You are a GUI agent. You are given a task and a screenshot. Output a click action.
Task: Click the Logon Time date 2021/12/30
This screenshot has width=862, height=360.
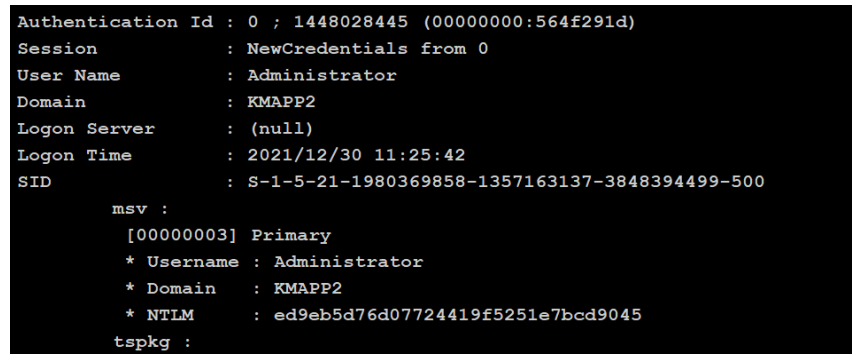305,156
